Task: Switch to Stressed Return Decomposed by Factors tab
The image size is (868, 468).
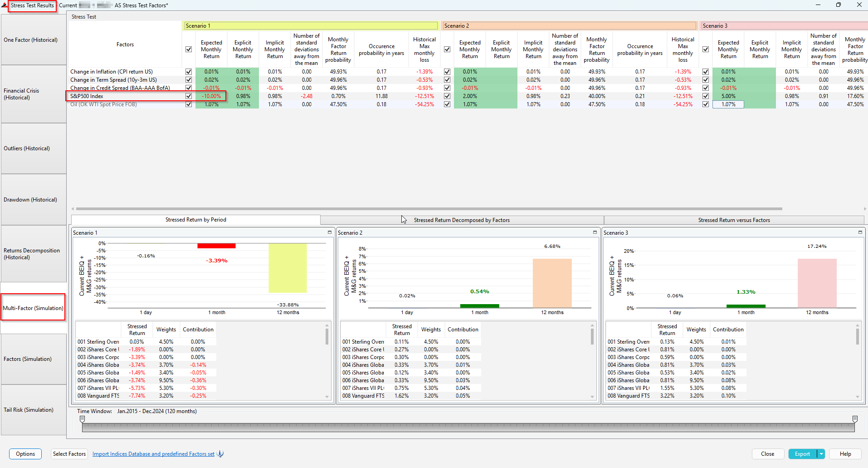Action: tap(462, 220)
